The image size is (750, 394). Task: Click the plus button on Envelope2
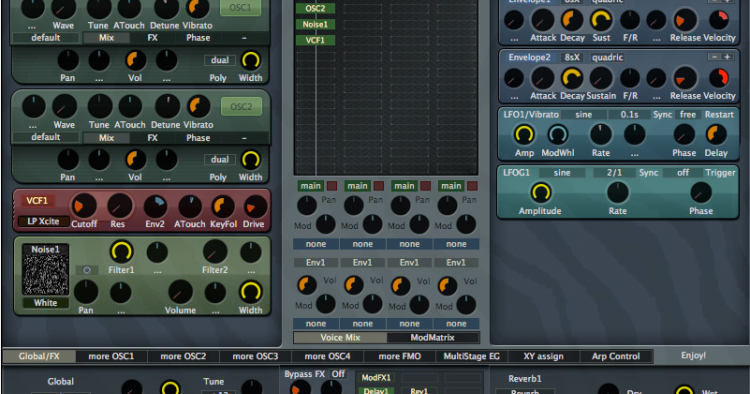pos(727,57)
